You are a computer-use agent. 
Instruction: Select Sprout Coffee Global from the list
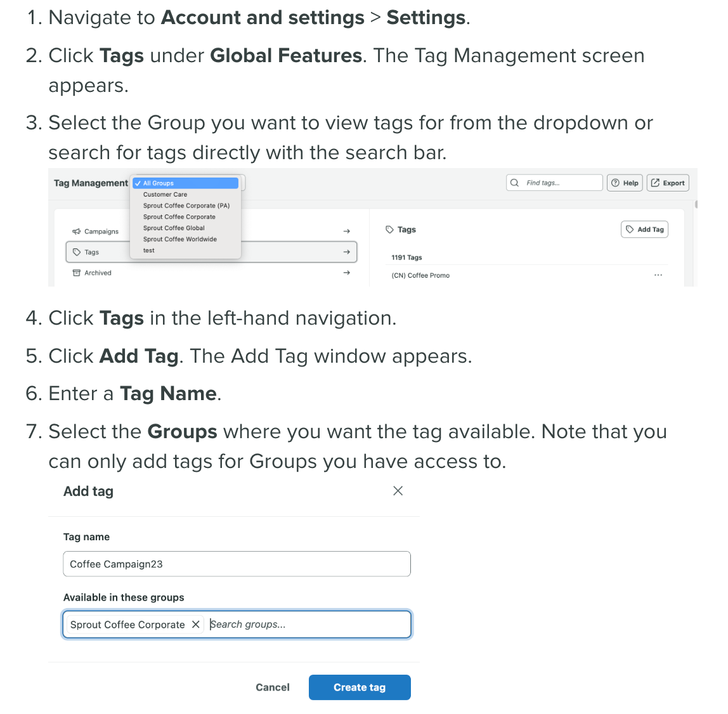coord(174,228)
